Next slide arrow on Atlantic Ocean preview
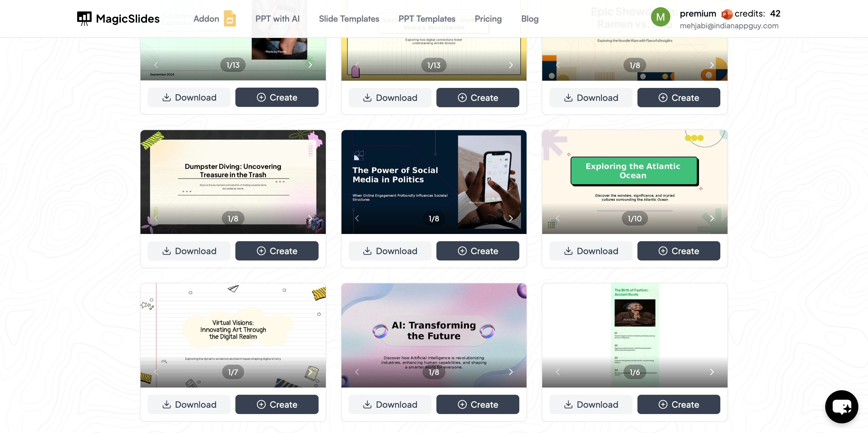The image size is (868, 433). [x=712, y=218]
